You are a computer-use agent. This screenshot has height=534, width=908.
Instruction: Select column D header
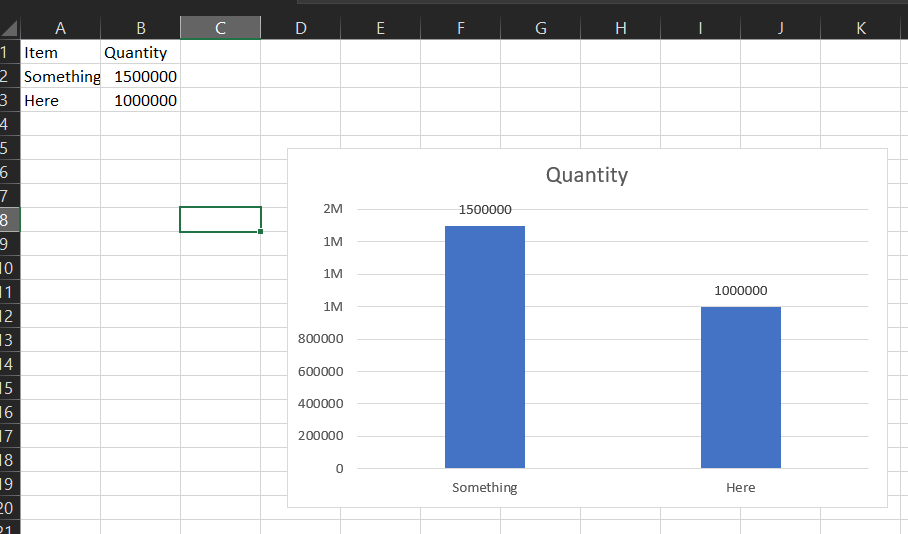click(x=301, y=28)
